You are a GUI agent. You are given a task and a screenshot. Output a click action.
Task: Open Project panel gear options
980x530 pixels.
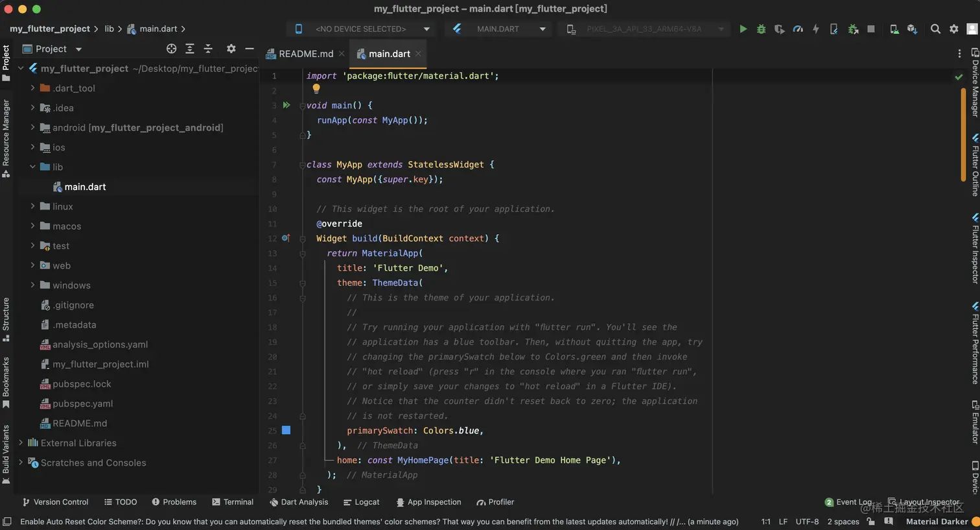(231, 49)
